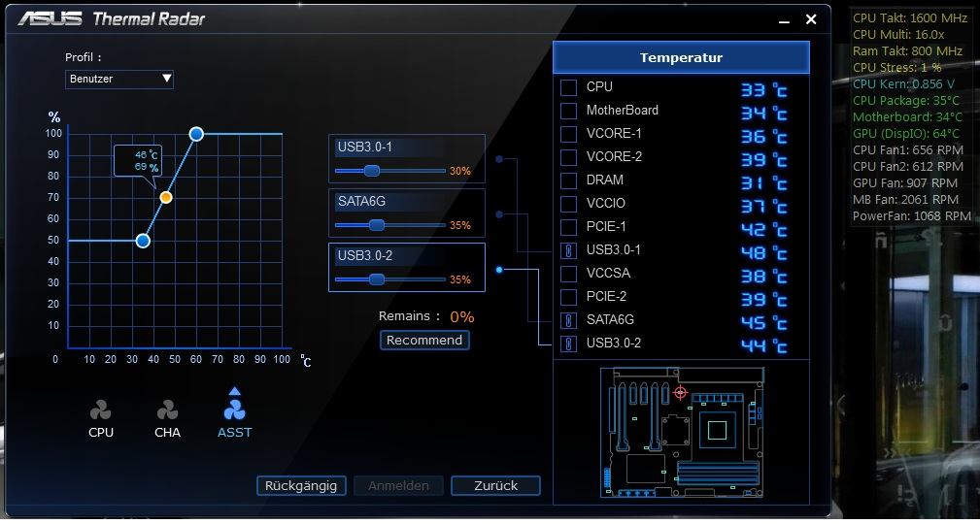Enable the VCORE-1 sensor checkbox

click(568, 134)
